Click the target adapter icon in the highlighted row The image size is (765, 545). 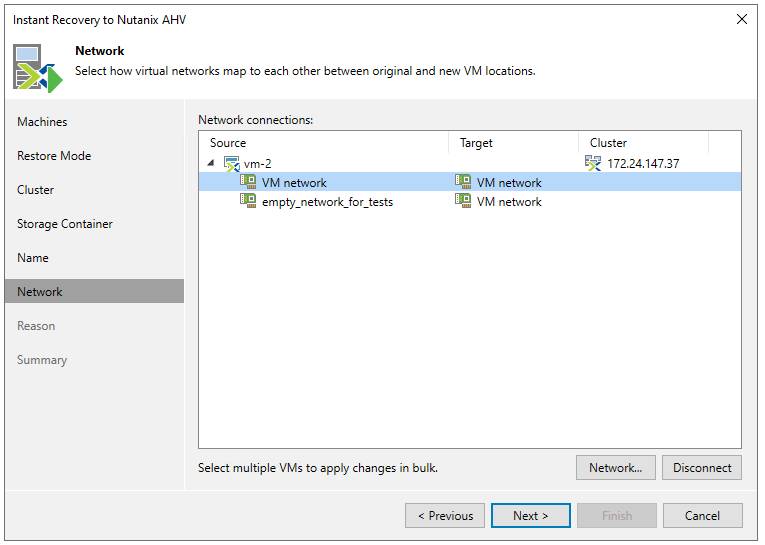pos(463,182)
